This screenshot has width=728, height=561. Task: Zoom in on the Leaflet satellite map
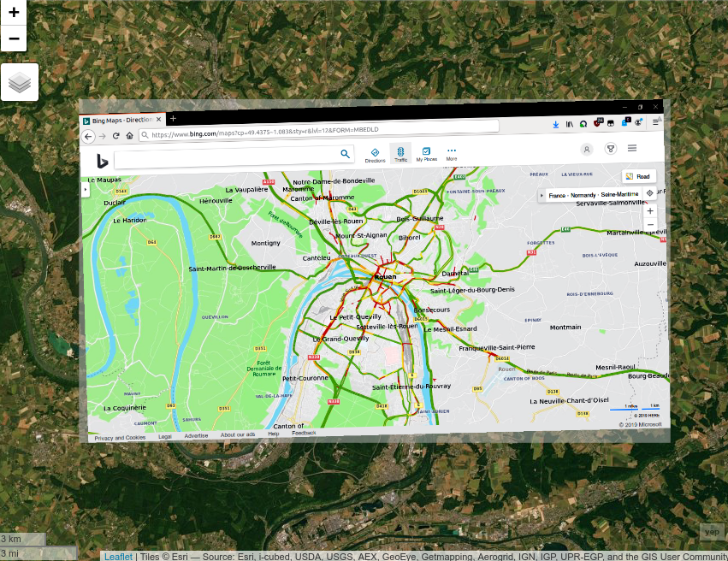[14, 12]
